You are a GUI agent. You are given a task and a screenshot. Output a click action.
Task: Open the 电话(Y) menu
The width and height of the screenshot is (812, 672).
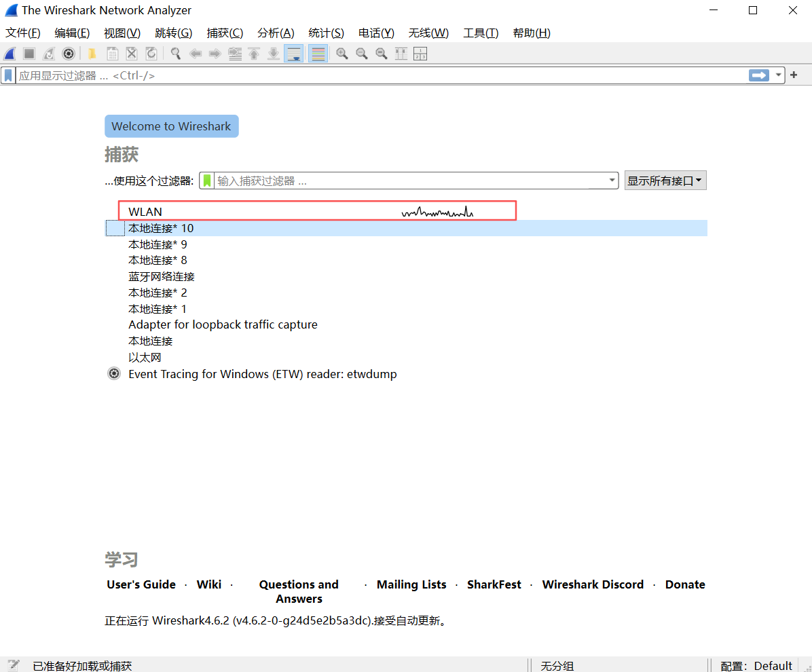pyautogui.click(x=376, y=33)
